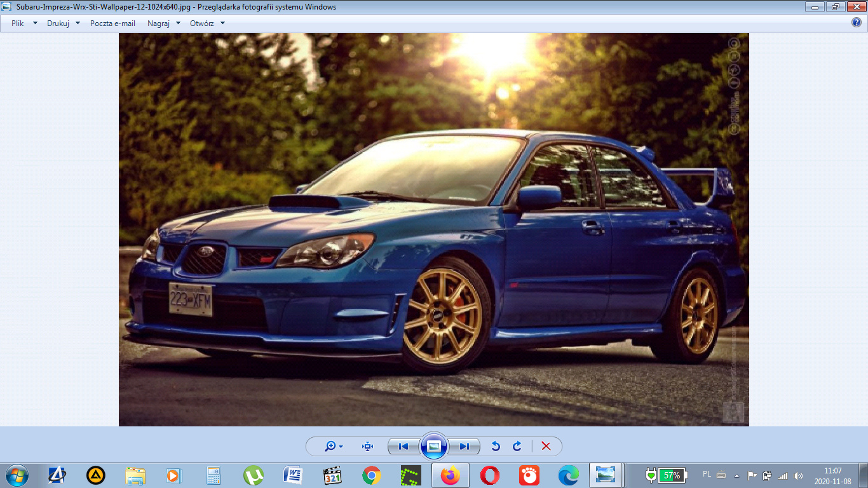868x488 pixels.
Task: Open ALLPlayer from the taskbar
Action: (x=57, y=475)
